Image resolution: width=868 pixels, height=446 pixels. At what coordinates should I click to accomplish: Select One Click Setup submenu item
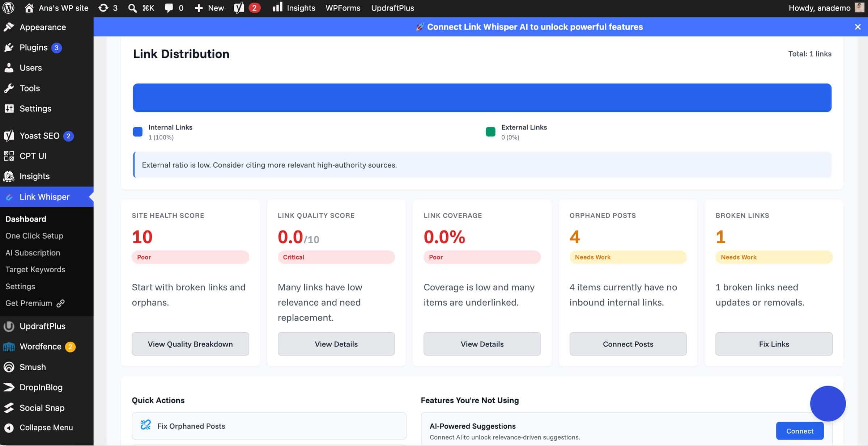[x=34, y=236]
